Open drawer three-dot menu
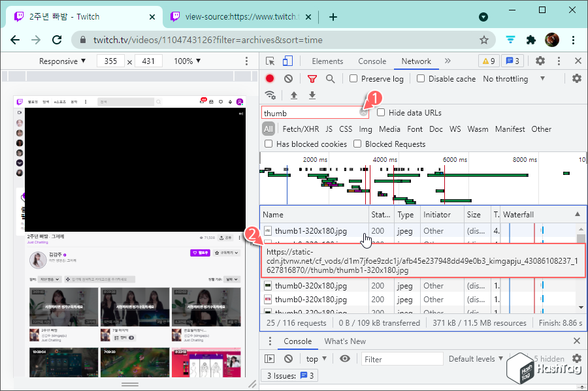588x391 pixels. tap(270, 341)
